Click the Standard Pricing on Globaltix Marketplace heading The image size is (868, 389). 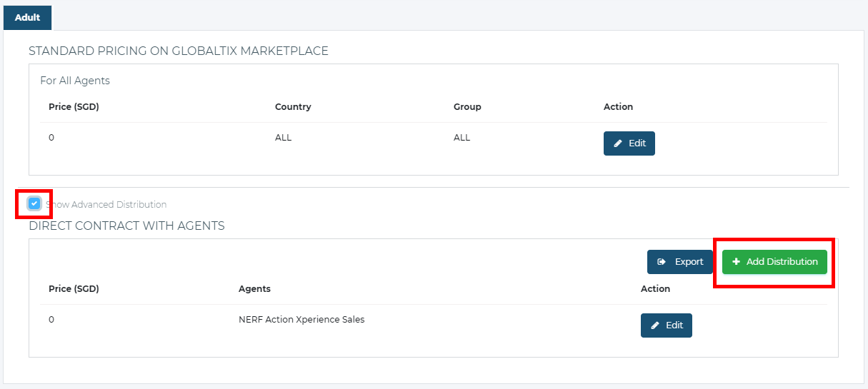coord(179,51)
